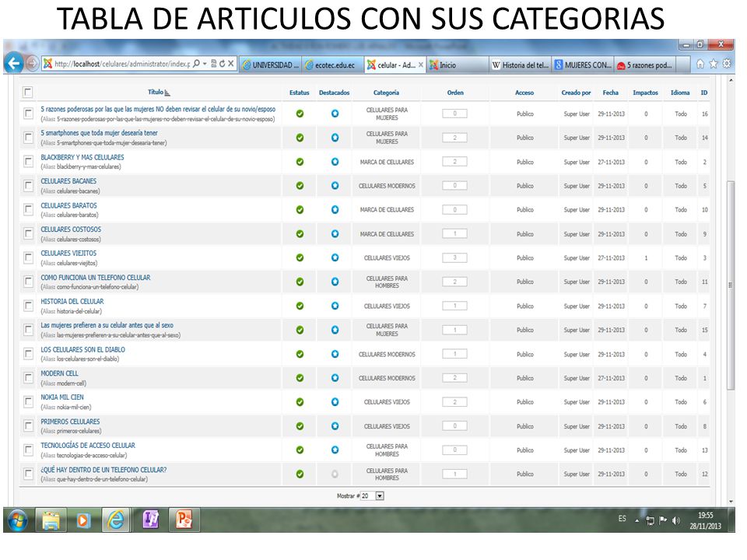Screen dimensions: 747x560
Task: Sort the table by Categoría header
Action: click(387, 93)
